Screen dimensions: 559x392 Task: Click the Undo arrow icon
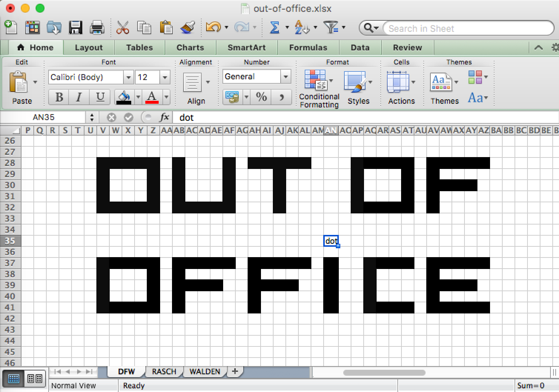[x=213, y=28]
